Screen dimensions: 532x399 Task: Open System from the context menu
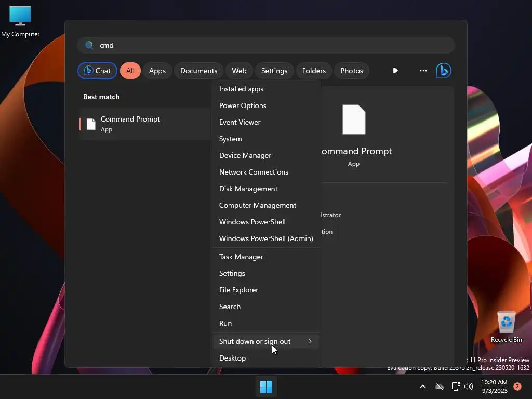[x=266, y=139]
